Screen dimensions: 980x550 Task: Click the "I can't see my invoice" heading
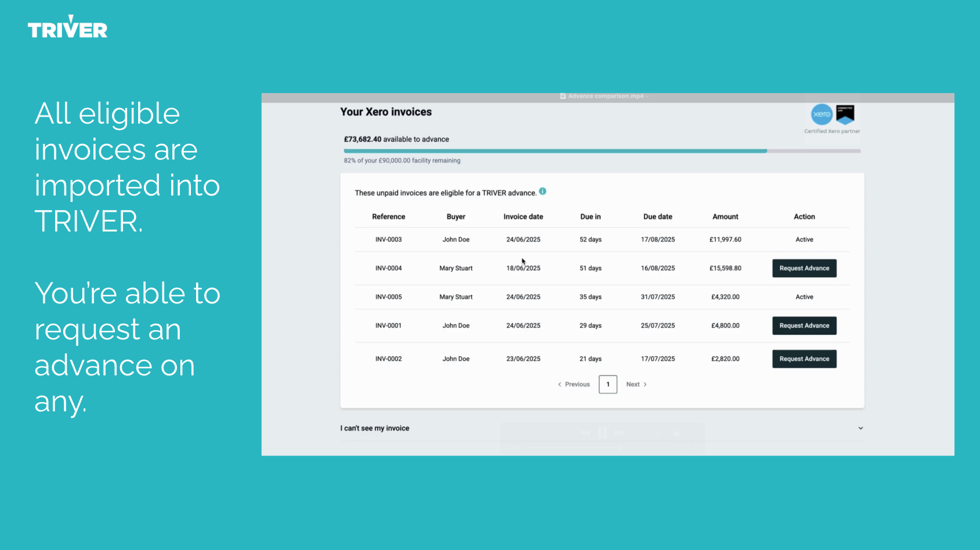(x=375, y=428)
